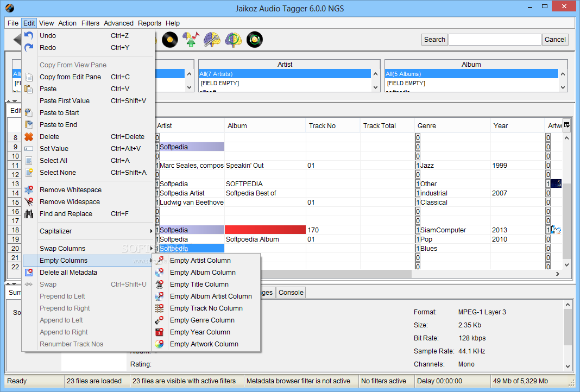
Task: Click the music notes with green arrow toolbar icon
Action: (191, 40)
